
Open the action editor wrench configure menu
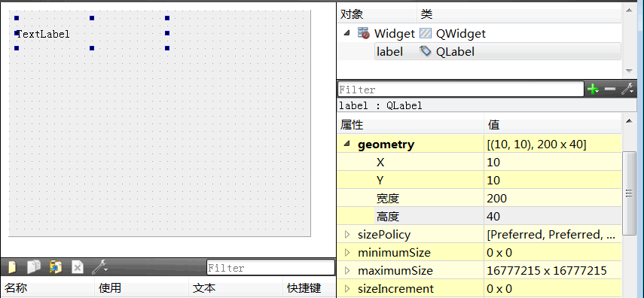pyautogui.click(x=99, y=268)
